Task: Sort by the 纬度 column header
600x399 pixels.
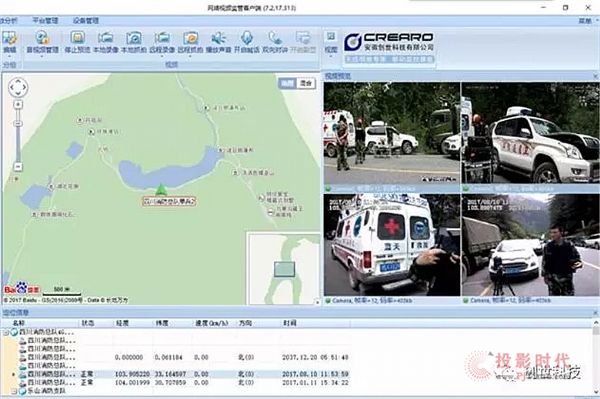Action: click(161, 323)
